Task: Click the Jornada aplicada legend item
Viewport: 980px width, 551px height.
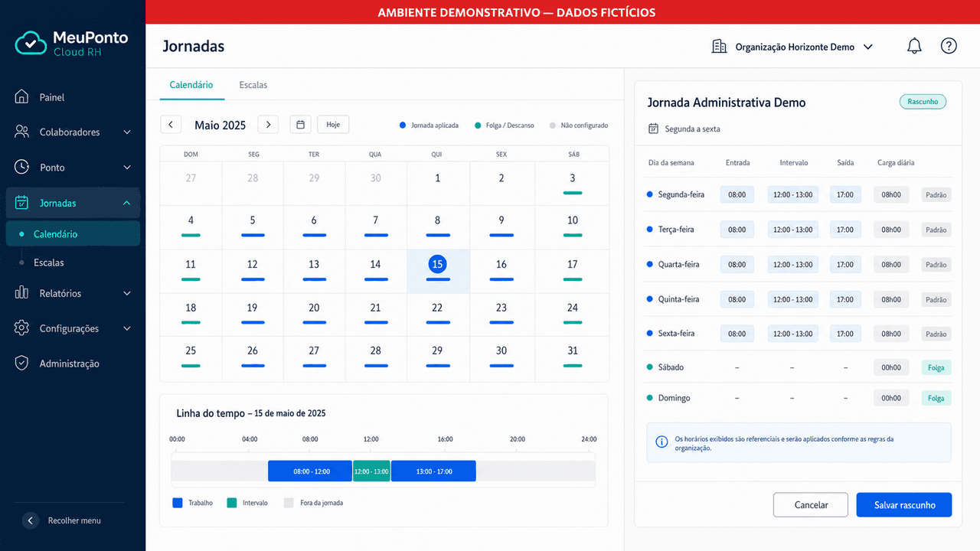Action: pyautogui.click(x=429, y=125)
